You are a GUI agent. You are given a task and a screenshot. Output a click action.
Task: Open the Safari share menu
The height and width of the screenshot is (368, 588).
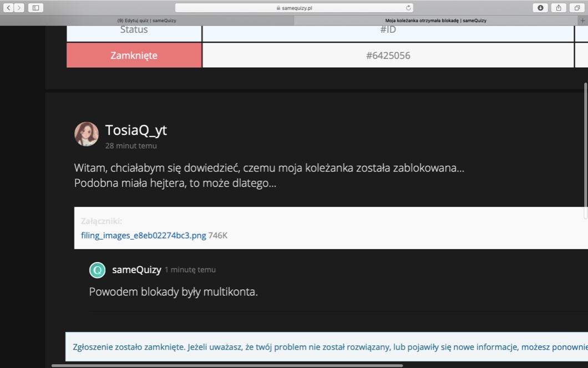pyautogui.click(x=559, y=8)
